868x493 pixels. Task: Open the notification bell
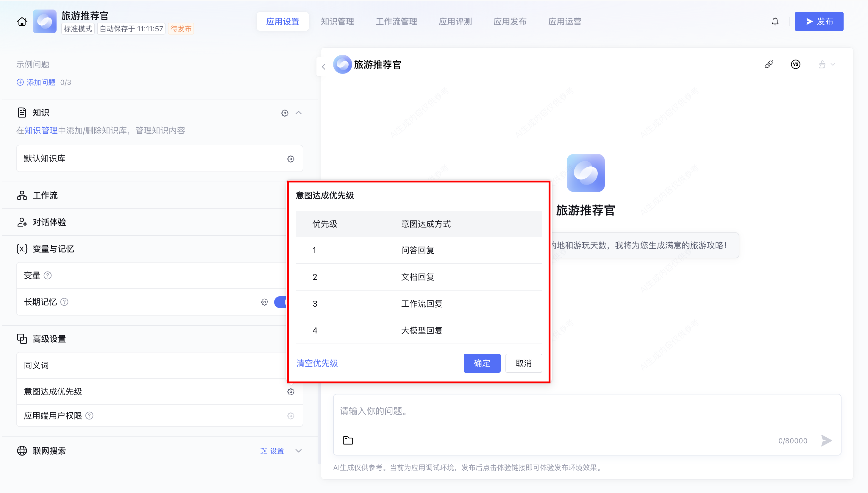pyautogui.click(x=775, y=22)
